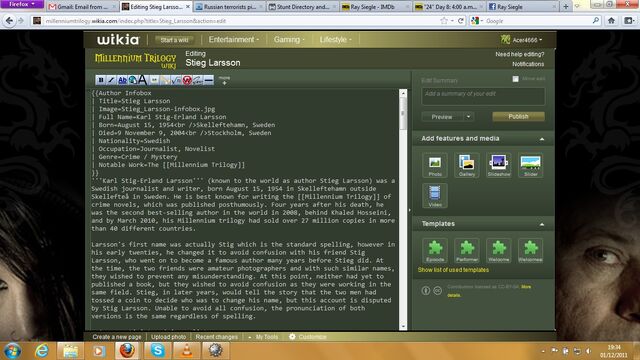Toggle the Minor edit checkbox
The width and height of the screenshot is (640, 360).
[x=516, y=79]
